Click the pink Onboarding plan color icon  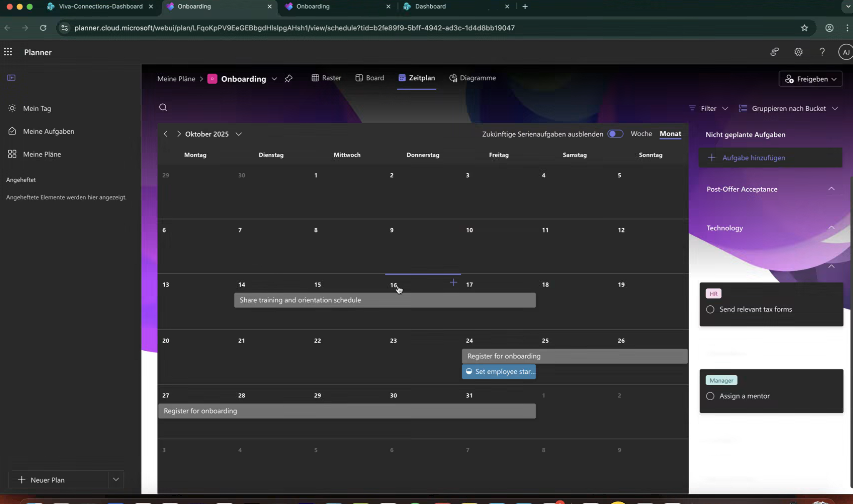click(x=212, y=79)
